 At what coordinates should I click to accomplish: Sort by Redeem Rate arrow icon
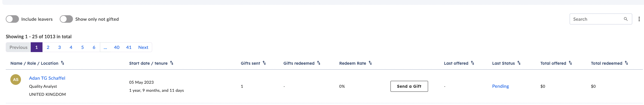pyautogui.click(x=370, y=63)
